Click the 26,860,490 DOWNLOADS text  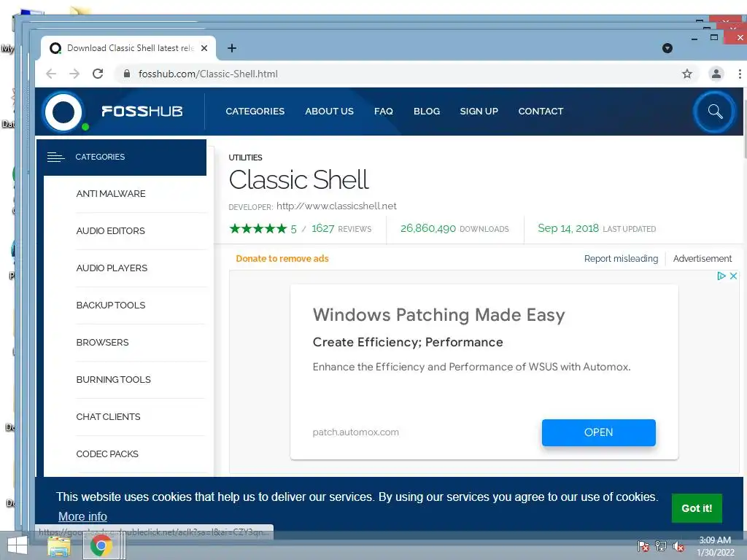pos(454,228)
